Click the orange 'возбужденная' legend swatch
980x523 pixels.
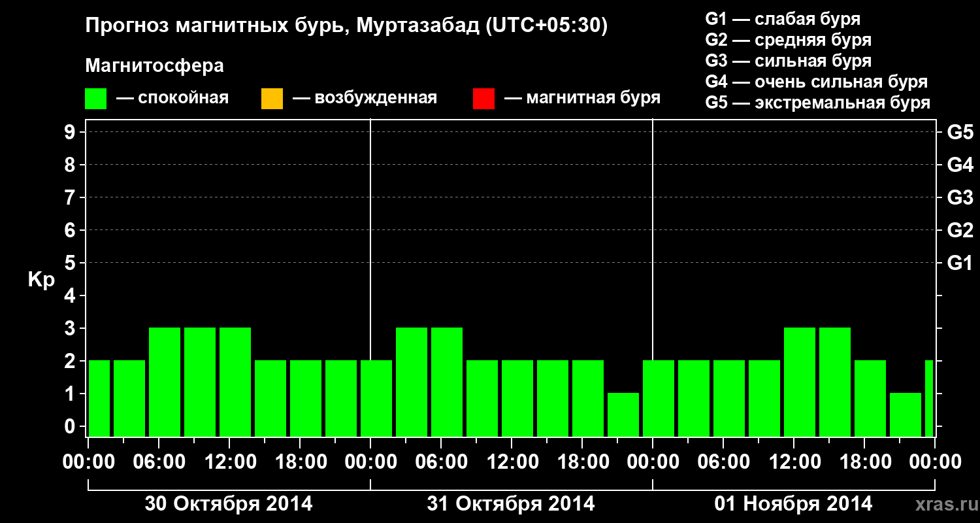(x=272, y=99)
